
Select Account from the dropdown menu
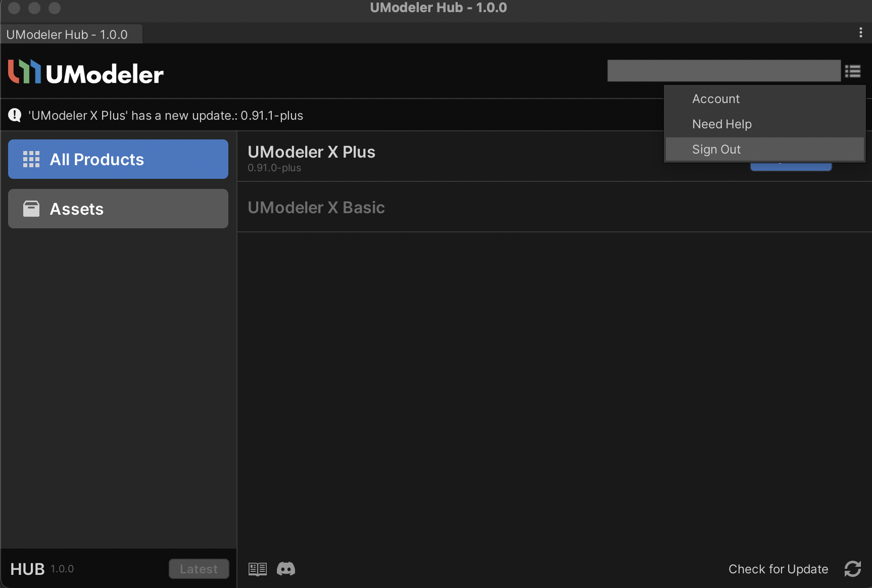click(765, 99)
